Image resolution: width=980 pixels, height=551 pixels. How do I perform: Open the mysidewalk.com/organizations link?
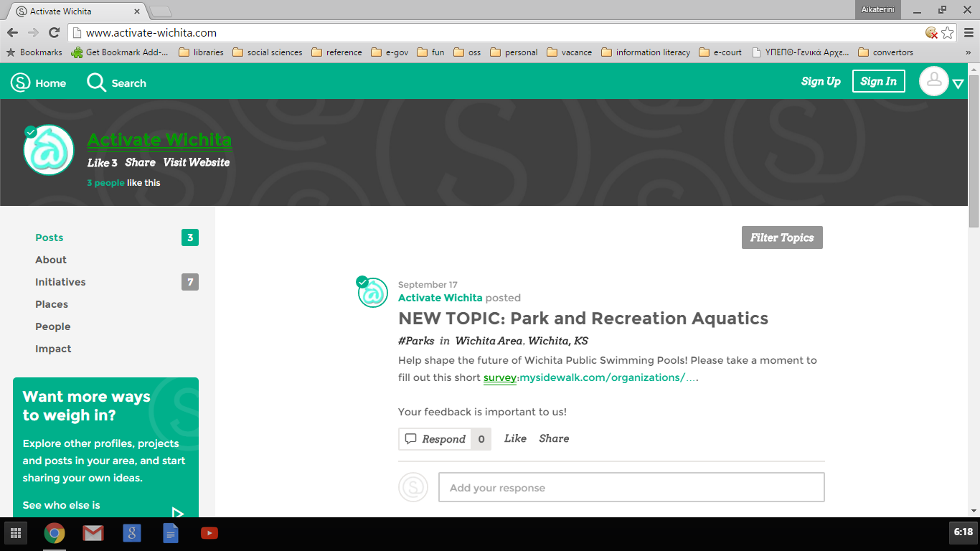tap(608, 377)
